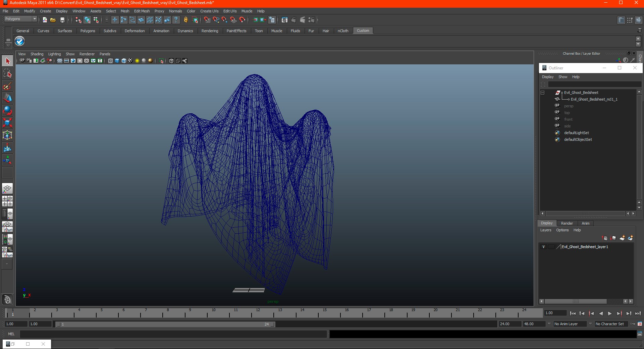Open the Polygons menu set dropdown
Screen dimensions: 644x349
click(20, 19)
